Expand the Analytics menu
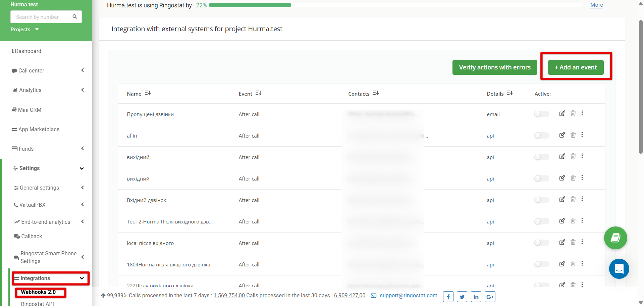 (82, 90)
